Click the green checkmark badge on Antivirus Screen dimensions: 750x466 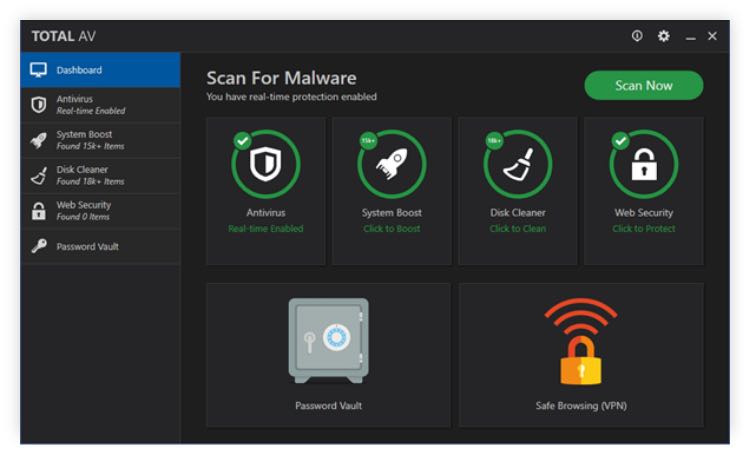point(243,141)
